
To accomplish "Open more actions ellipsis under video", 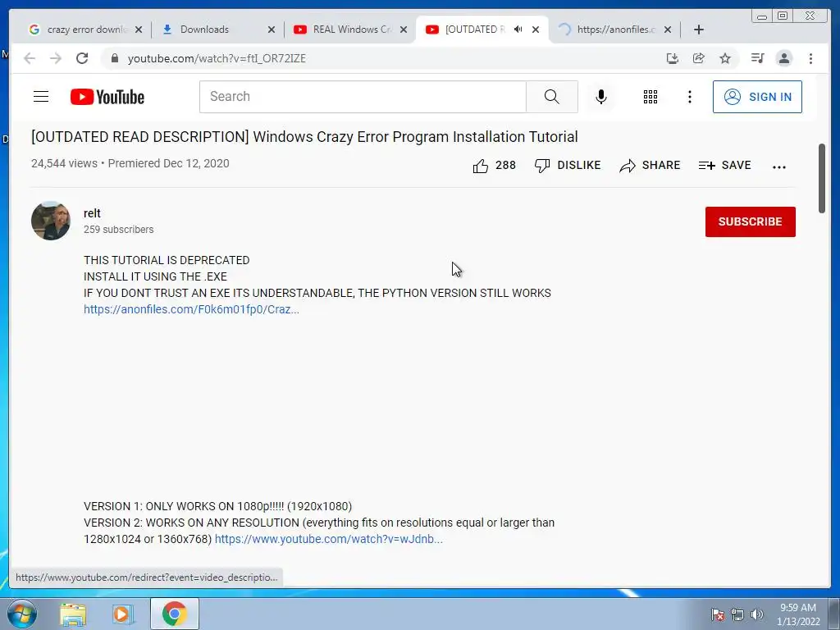I will [779, 167].
